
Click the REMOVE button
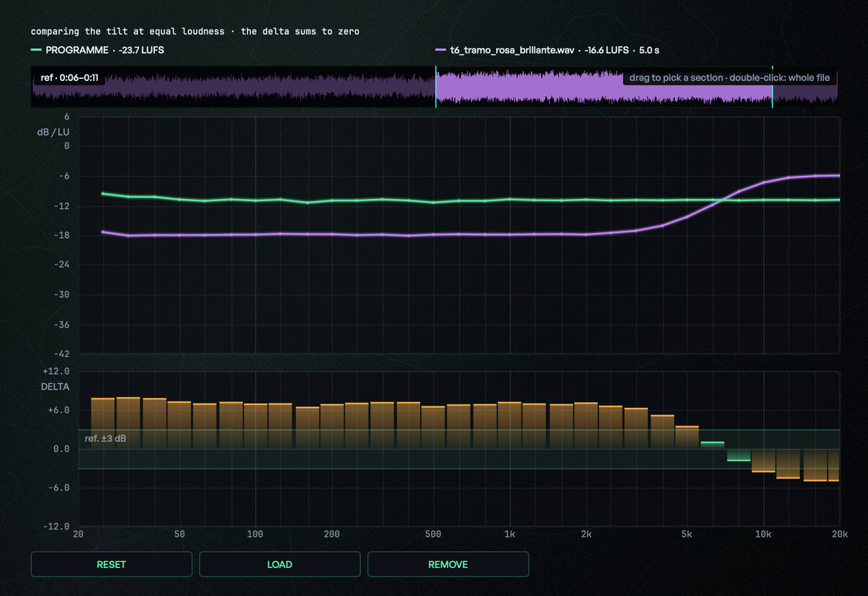[448, 564]
